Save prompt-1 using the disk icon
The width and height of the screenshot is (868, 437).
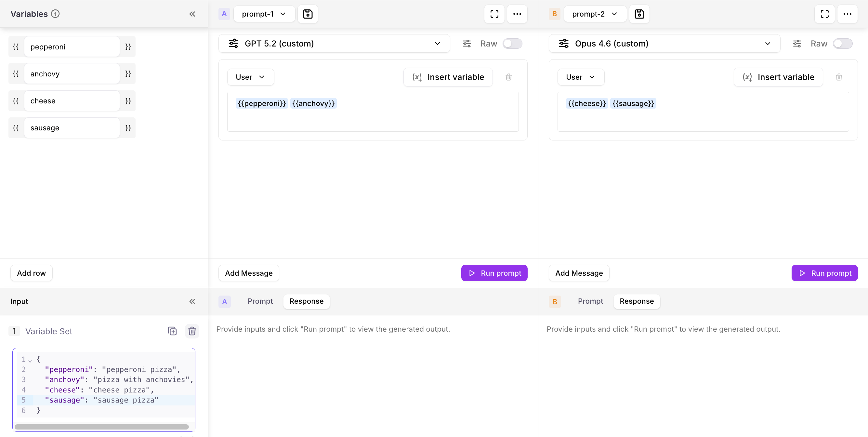point(308,14)
